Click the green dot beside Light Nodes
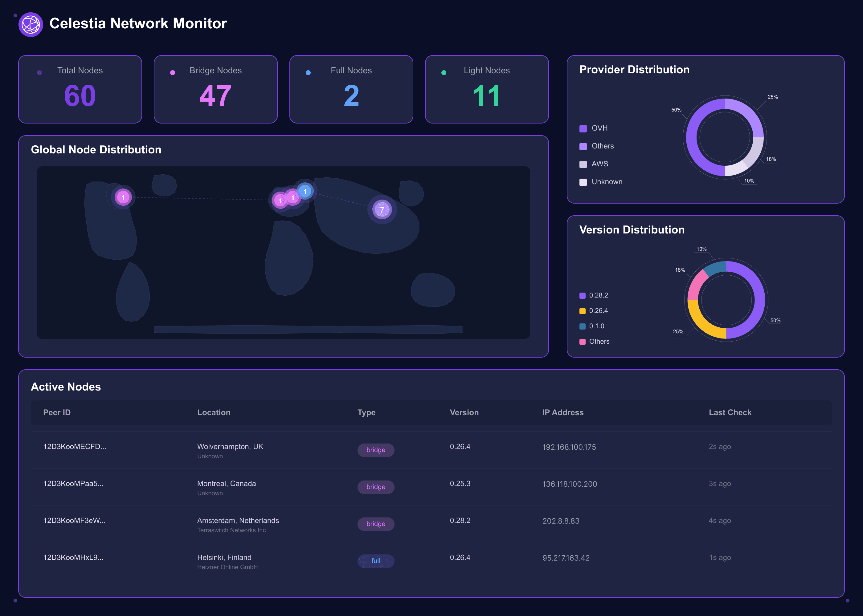This screenshot has width=863, height=616. [x=444, y=72]
